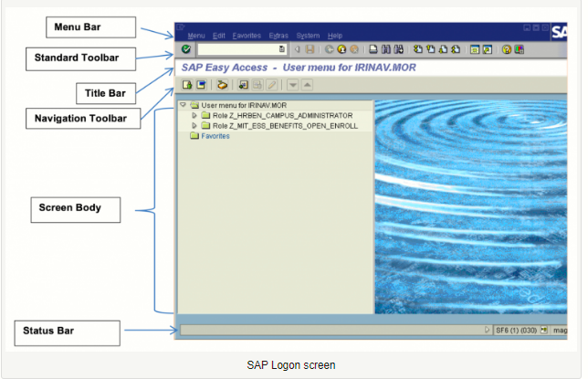
Task: Open the command field history dropdown
Action: 282,49
